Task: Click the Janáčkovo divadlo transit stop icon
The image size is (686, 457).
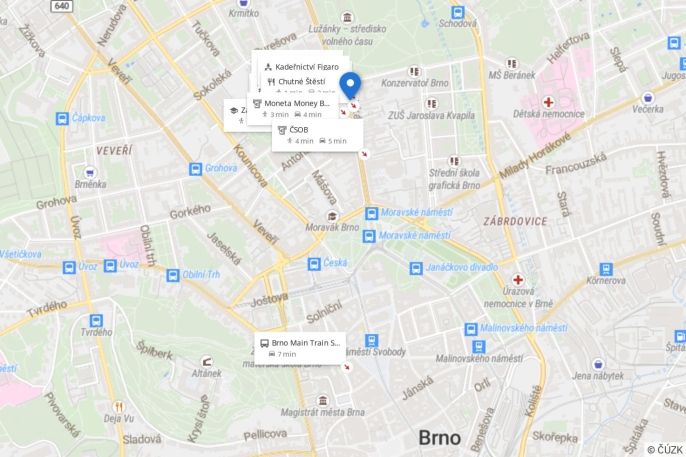Action: 416,268
